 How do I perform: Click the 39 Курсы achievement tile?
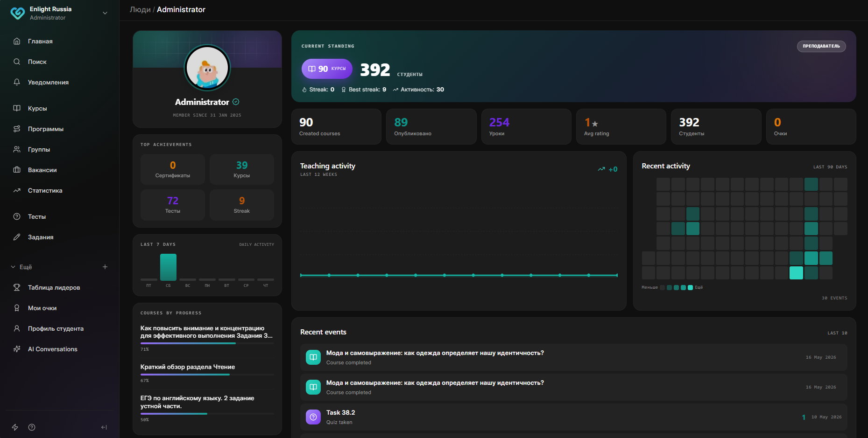click(242, 169)
